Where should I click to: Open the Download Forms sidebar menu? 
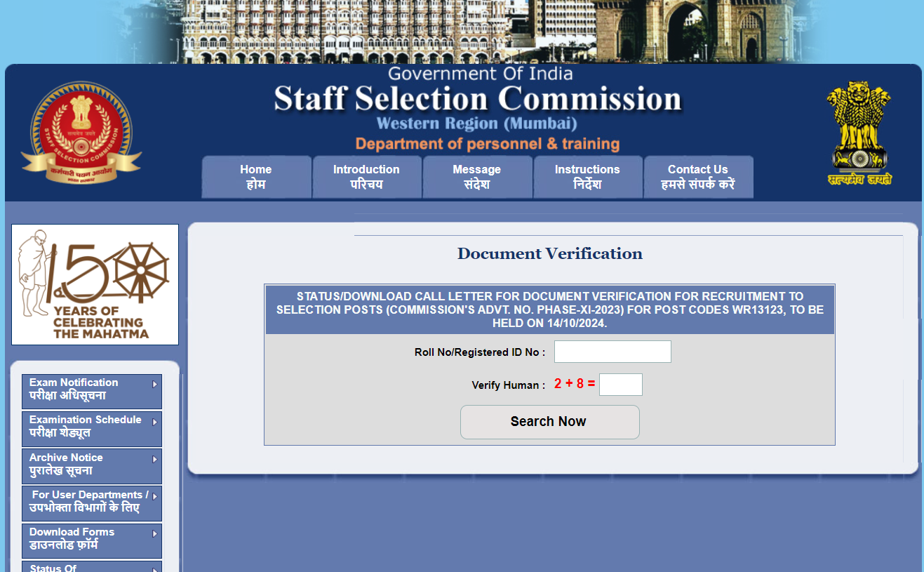click(92, 541)
